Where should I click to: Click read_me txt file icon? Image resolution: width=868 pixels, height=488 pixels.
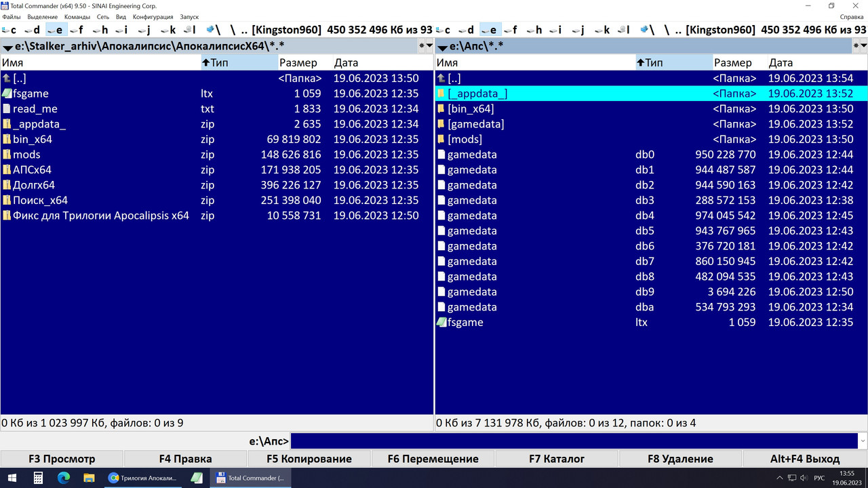7,108
